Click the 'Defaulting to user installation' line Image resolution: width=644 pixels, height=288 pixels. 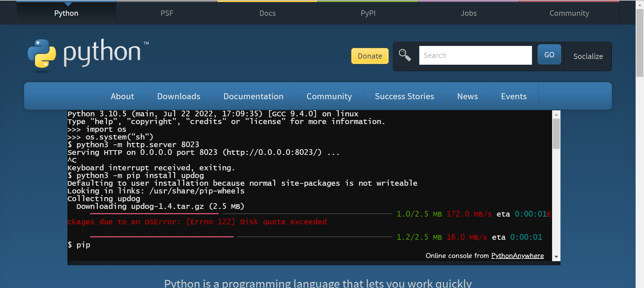pos(243,183)
